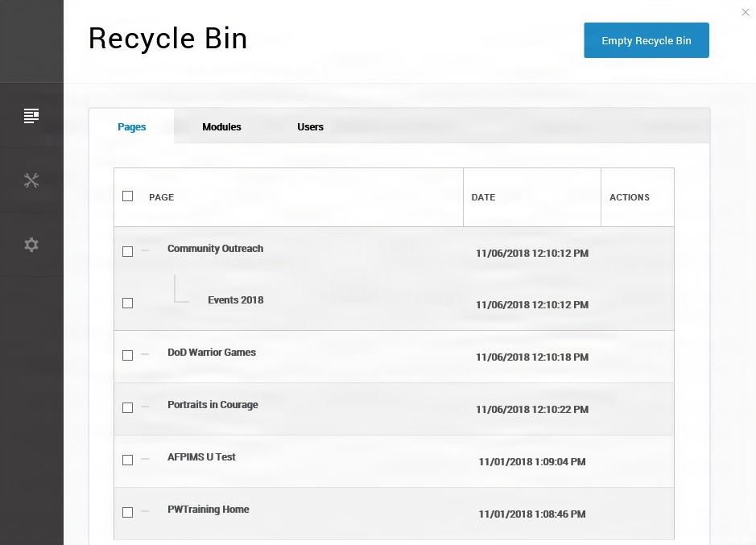
Task: Tick the select-all checkbox beside PAGE header
Action: coord(127,196)
